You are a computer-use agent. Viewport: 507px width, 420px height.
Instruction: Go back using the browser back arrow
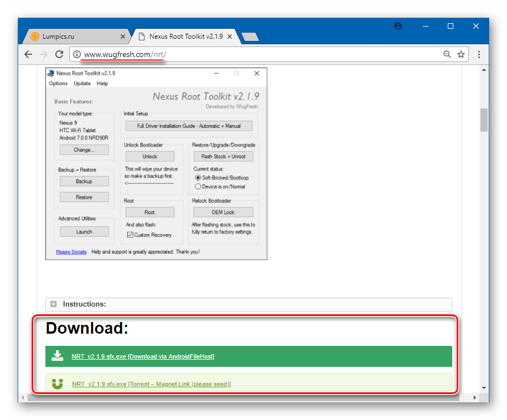[x=28, y=54]
